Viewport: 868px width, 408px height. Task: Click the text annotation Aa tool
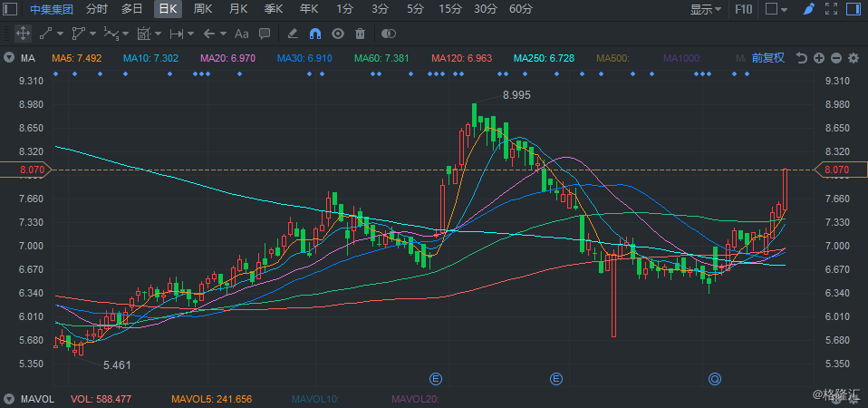pos(241,34)
